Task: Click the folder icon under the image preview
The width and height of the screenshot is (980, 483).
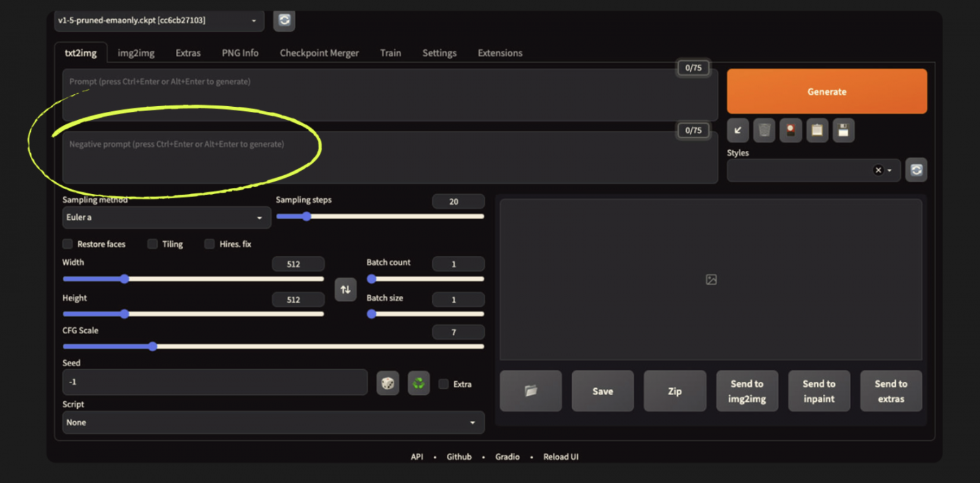Action: point(530,391)
